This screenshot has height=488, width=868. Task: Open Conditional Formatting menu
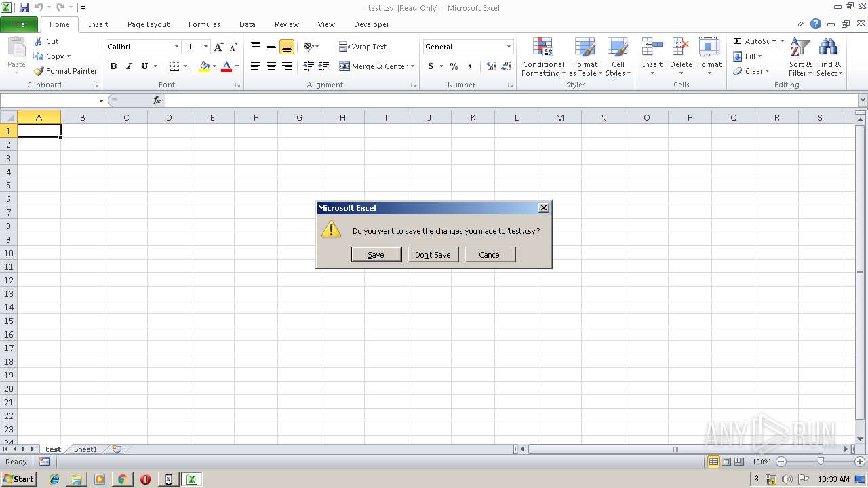543,58
